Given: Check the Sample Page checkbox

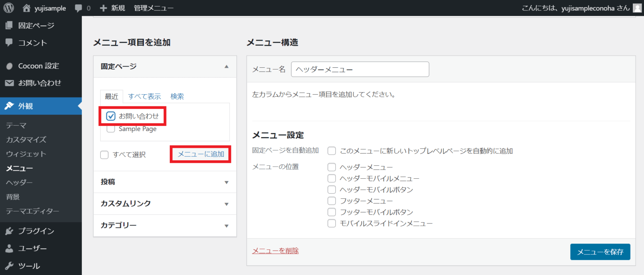Looking at the screenshot, I should (x=111, y=129).
